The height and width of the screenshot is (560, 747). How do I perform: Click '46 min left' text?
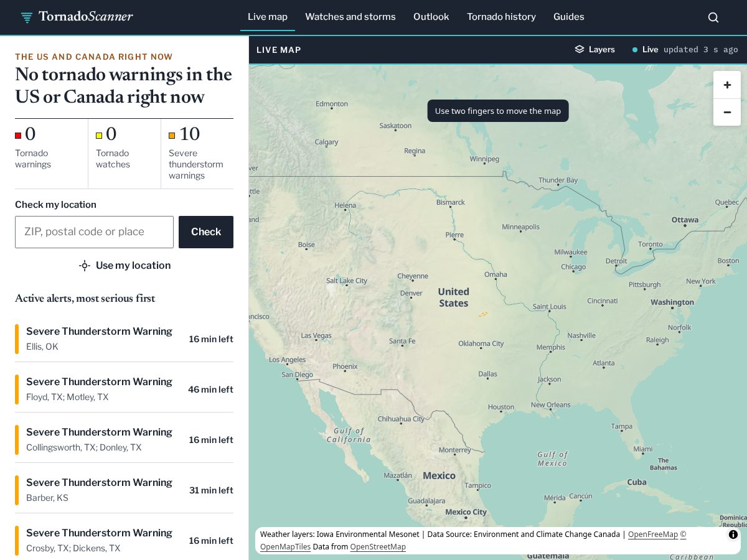(x=210, y=390)
